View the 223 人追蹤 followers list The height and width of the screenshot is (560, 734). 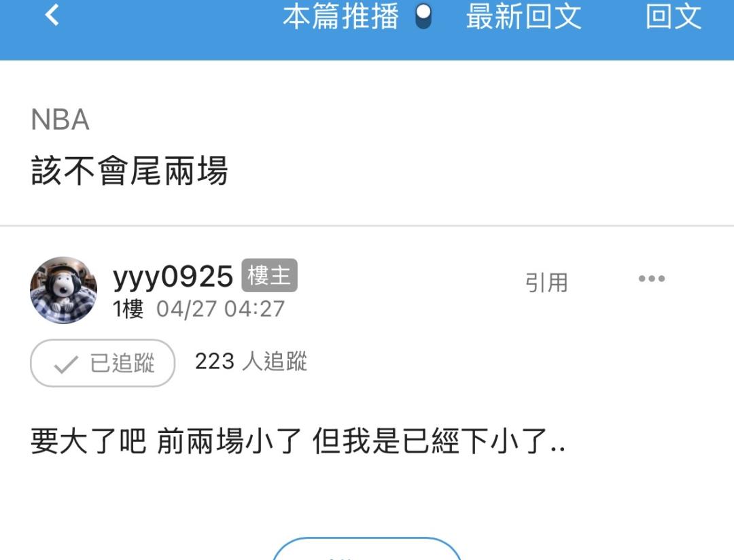[251, 362]
